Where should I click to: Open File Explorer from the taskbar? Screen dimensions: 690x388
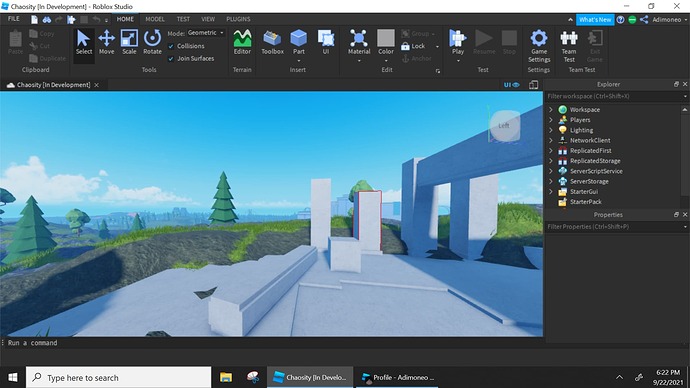(226, 377)
